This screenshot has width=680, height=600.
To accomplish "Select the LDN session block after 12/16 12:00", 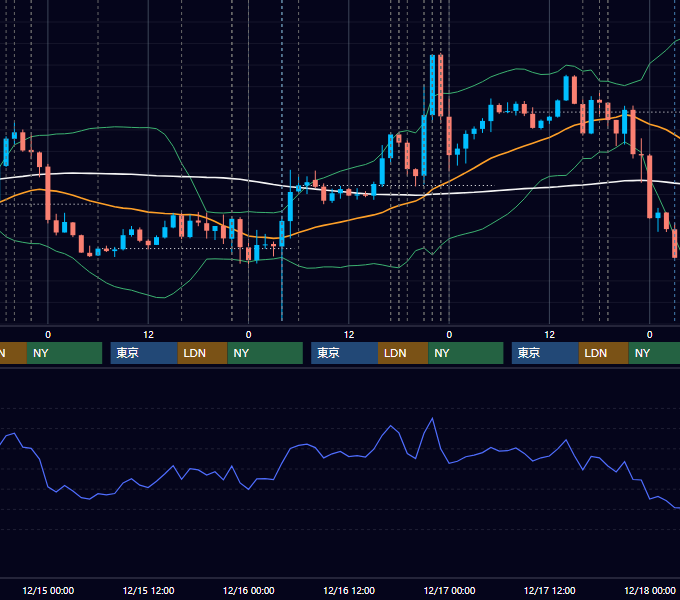I will tap(403, 353).
